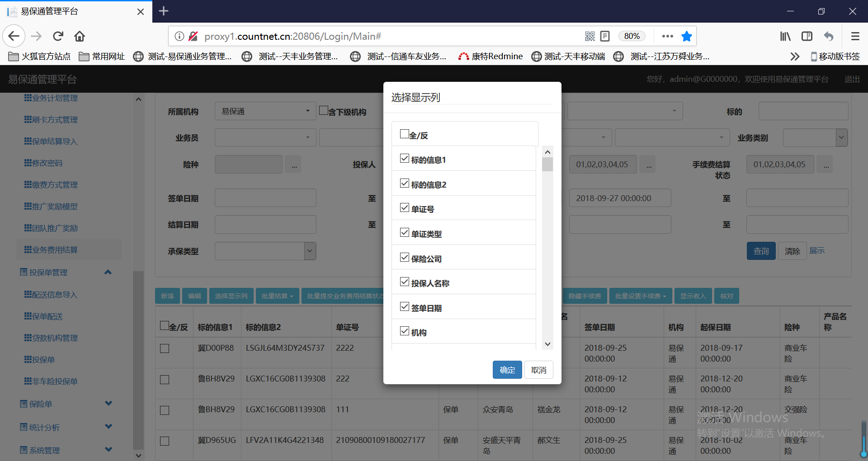The width and height of the screenshot is (868, 461).
Task: Open the Firefox hamburger menu
Action: pos(855,36)
